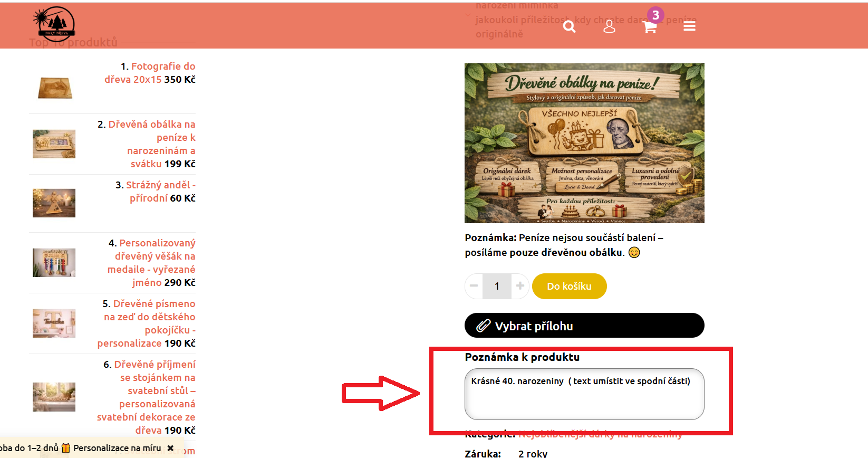Add product with Do košíku button
The width and height of the screenshot is (868, 458).
[x=570, y=286]
